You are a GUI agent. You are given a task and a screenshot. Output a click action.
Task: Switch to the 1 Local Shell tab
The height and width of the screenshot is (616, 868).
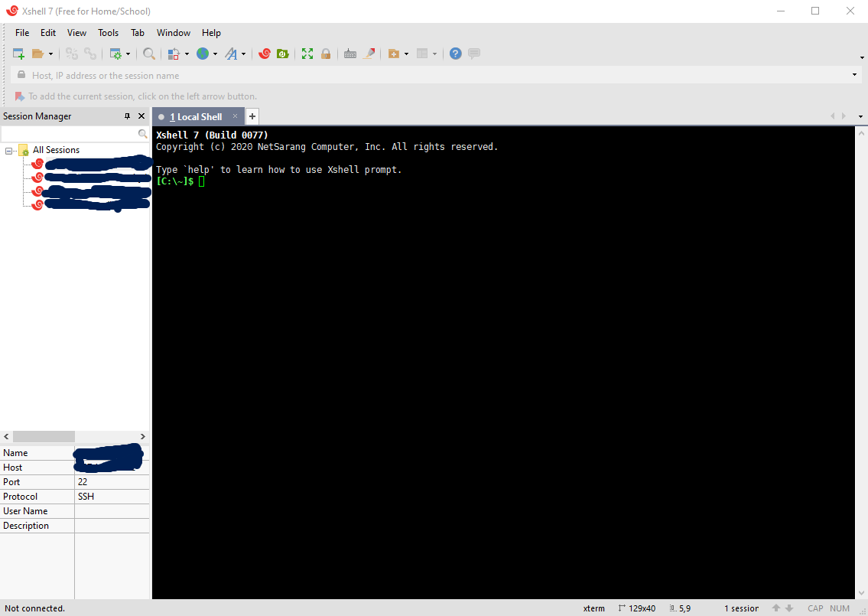pyautogui.click(x=196, y=117)
